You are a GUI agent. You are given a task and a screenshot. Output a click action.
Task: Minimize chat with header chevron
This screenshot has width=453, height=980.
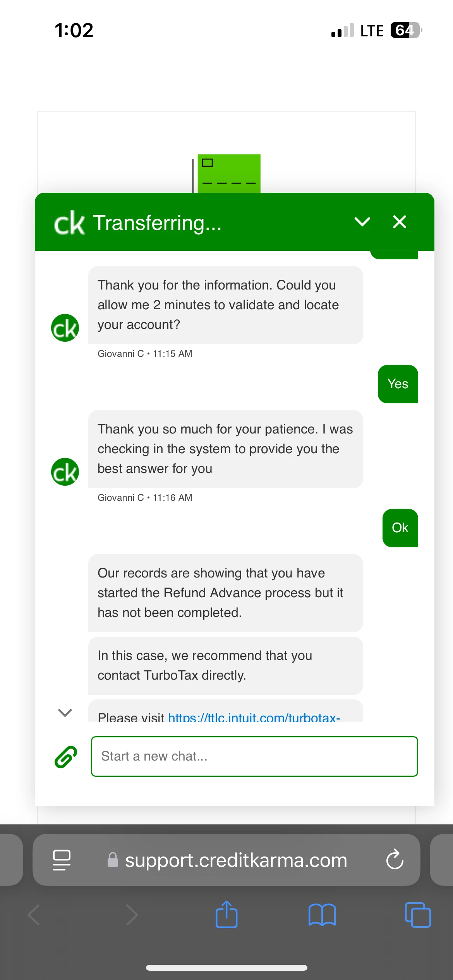coord(362,222)
